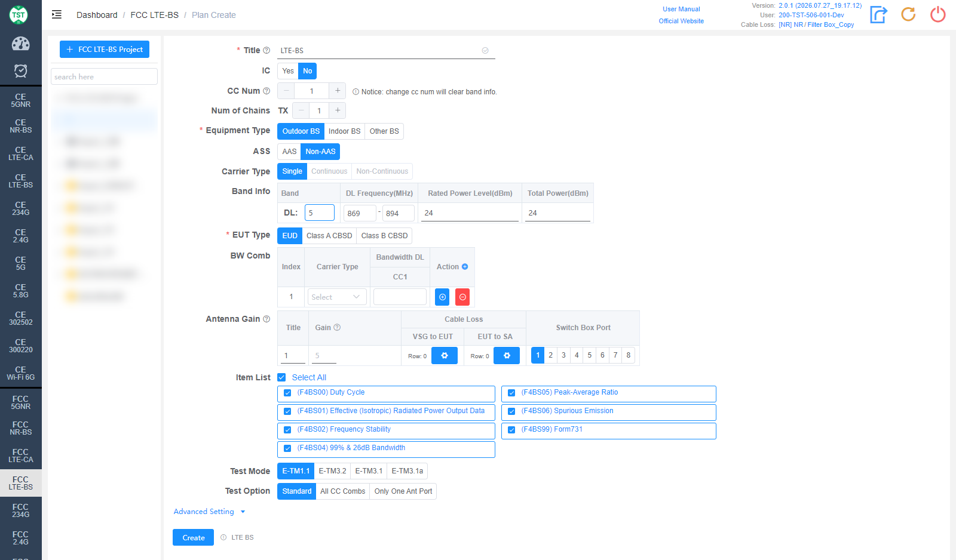Viewport: 956px width, 560px height.
Task: Uncheck F4BS04 99% & 26dB Bandwidth item
Action: (x=287, y=448)
